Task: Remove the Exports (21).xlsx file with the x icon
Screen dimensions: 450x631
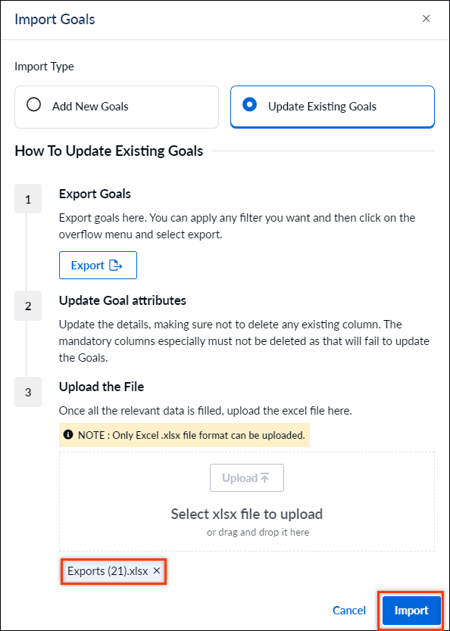Action: 157,571
